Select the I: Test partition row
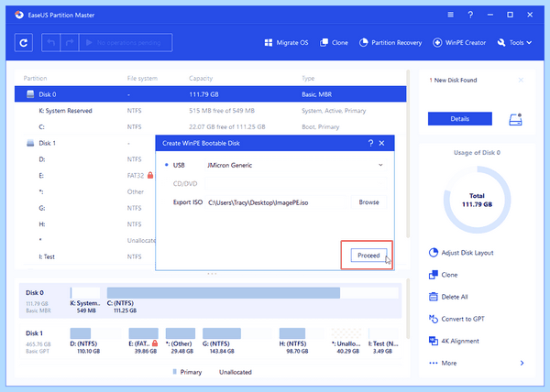This screenshot has width=550, height=392. point(85,256)
